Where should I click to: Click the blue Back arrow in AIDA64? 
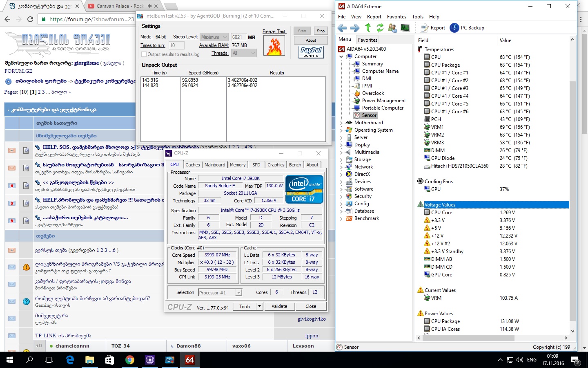tap(343, 28)
